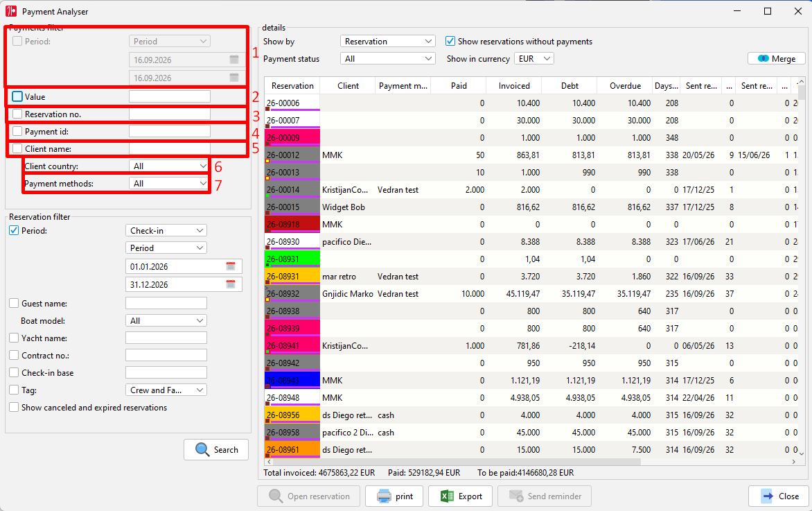Open calendar picker for 01.01.2026 date
This screenshot has width=812, height=511.
(x=231, y=266)
